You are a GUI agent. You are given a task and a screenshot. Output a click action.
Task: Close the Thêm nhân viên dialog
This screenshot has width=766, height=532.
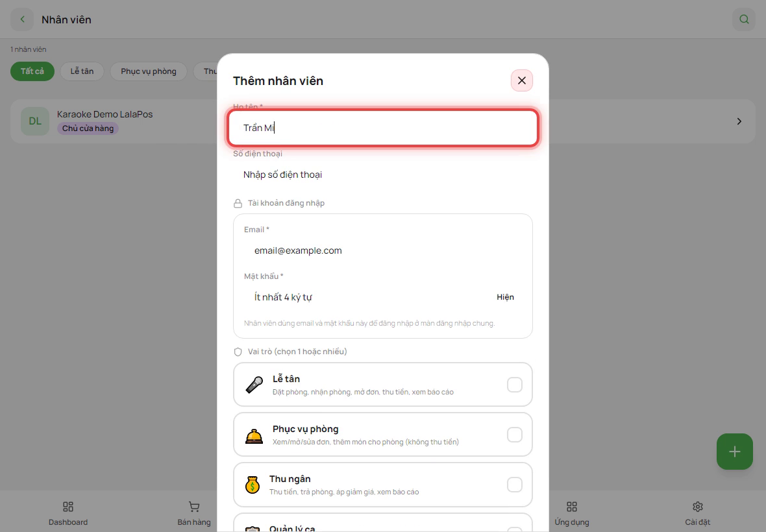522,80
